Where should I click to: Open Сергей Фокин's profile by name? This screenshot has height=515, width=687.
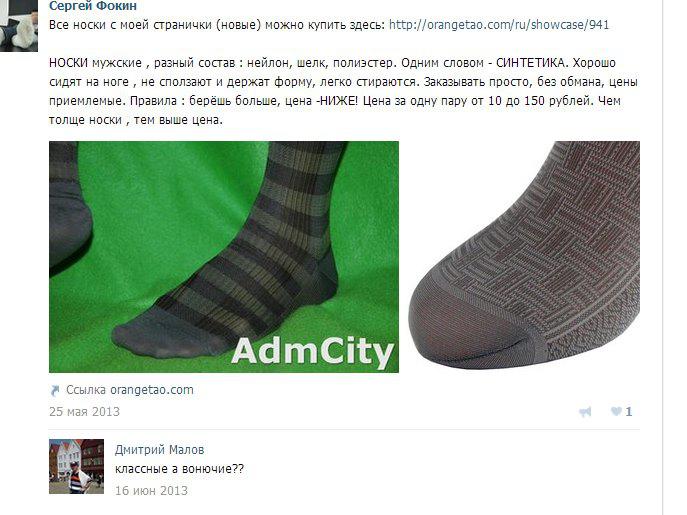click(x=93, y=6)
